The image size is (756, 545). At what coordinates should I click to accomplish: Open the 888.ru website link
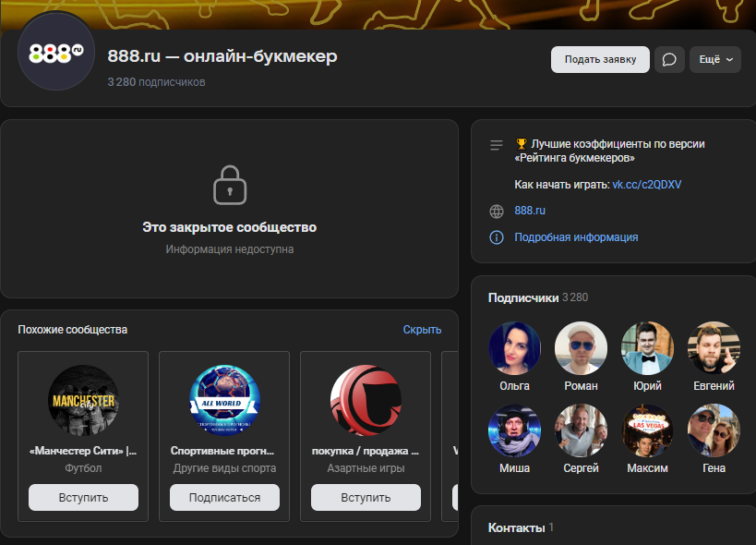530,212
